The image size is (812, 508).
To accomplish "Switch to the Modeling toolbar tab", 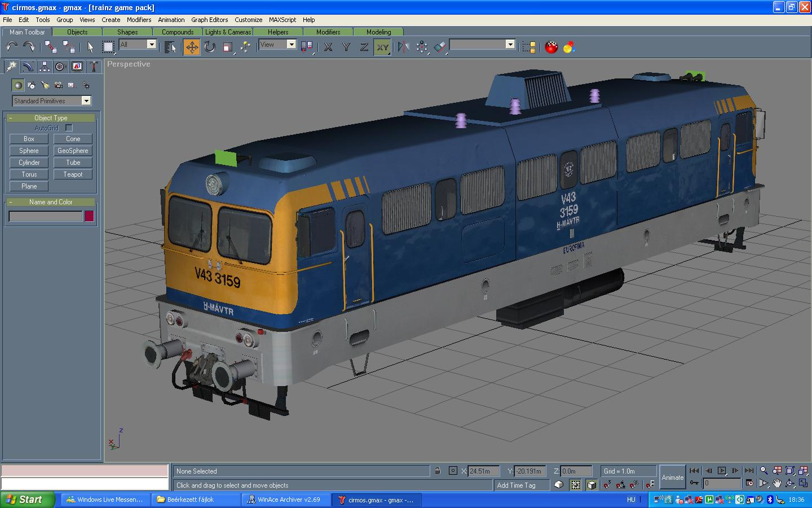I will point(378,32).
